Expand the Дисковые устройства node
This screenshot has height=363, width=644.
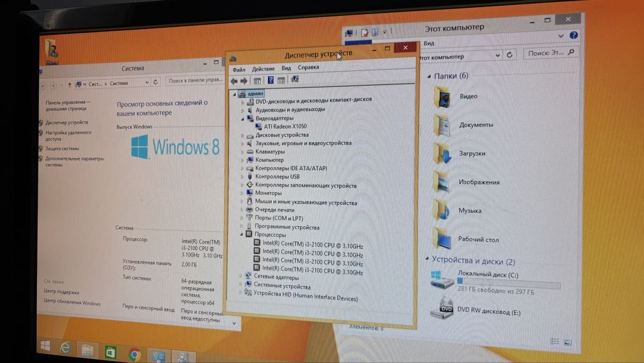(242, 135)
